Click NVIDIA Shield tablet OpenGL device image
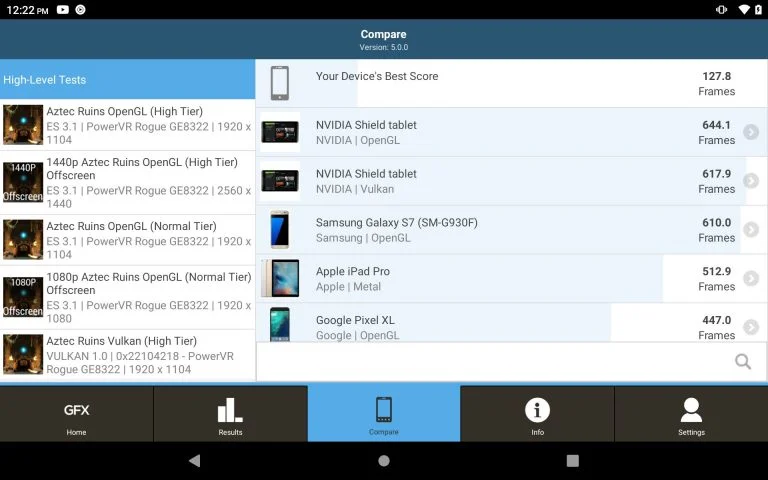This screenshot has height=480, width=768. coord(280,132)
